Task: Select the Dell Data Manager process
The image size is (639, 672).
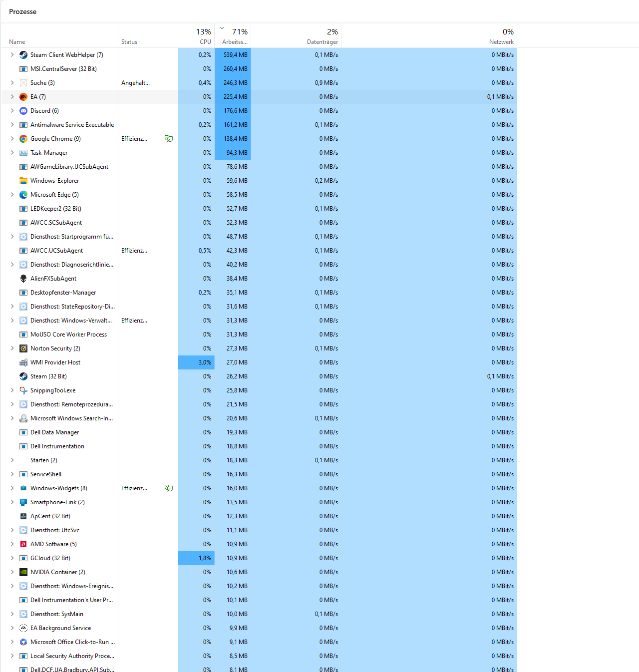Action: coord(259,432)
